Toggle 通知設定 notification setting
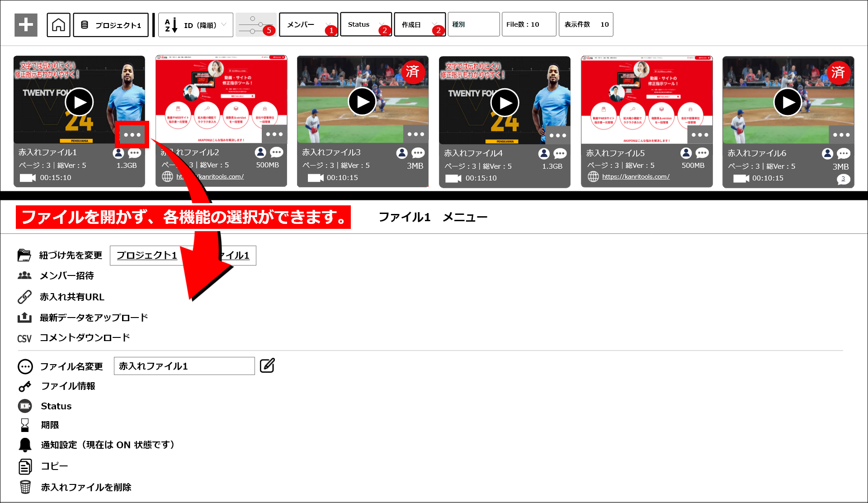 (x=108, y=445)
